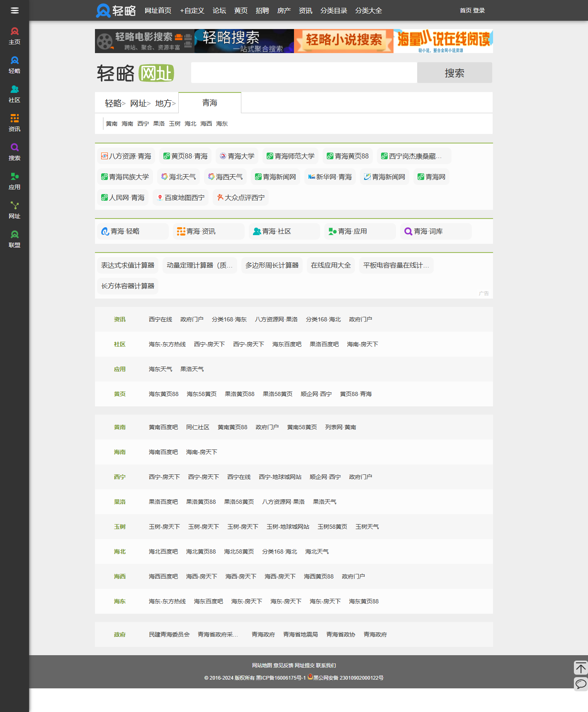Click the 应用 apps sidebar icon

coord(15,181)
